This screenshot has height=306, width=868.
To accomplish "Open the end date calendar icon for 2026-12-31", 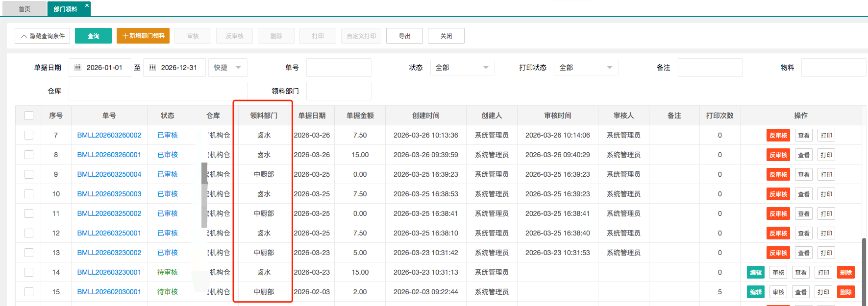I will [x=152, y=68].
